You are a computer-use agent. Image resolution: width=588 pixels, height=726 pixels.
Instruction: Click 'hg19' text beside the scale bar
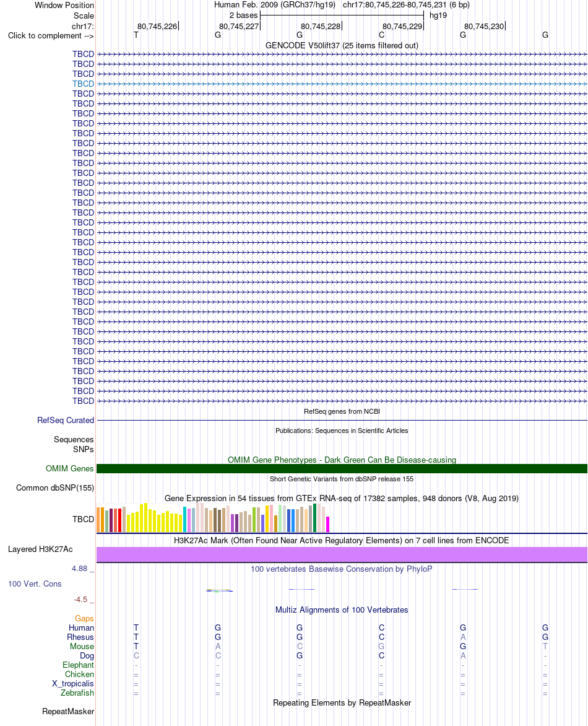(438, 15)
